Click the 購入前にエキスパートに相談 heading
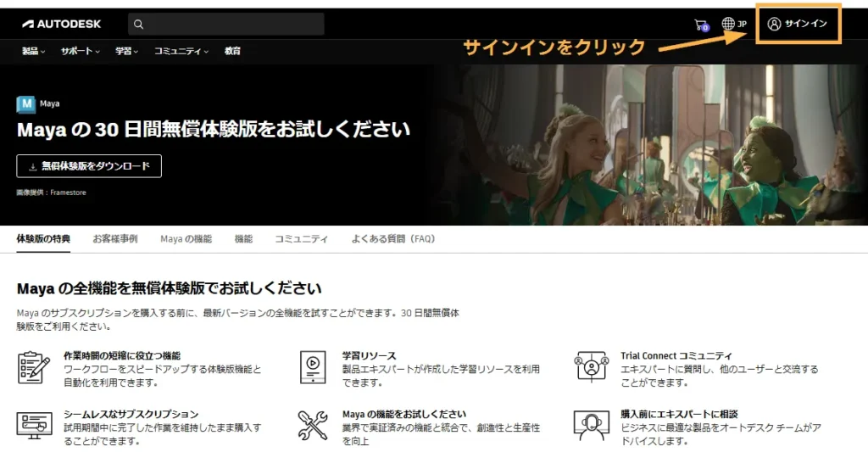Screen dimensions: 868x452 [x=679, y=414]
